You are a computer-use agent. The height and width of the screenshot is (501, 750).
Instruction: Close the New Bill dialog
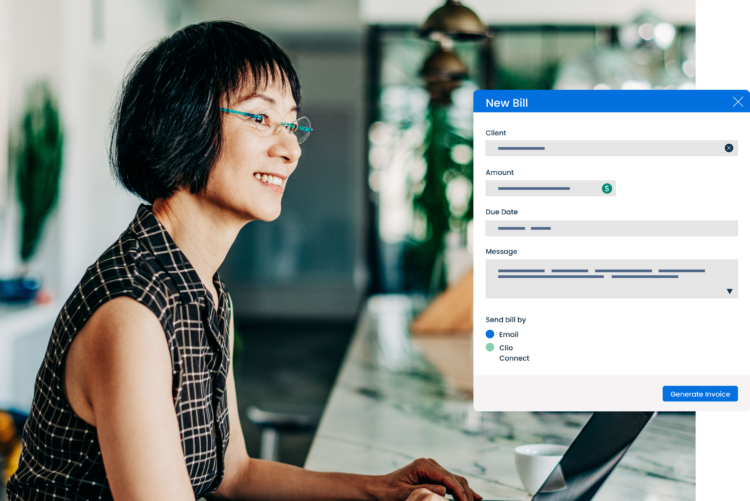(738, 102)
